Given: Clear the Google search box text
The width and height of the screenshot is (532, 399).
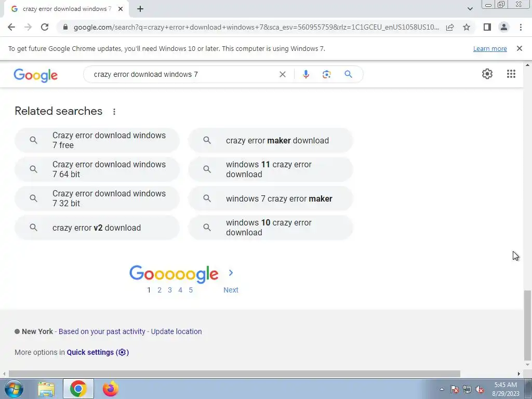Looking at the screenshot, I should pos(282,74).
